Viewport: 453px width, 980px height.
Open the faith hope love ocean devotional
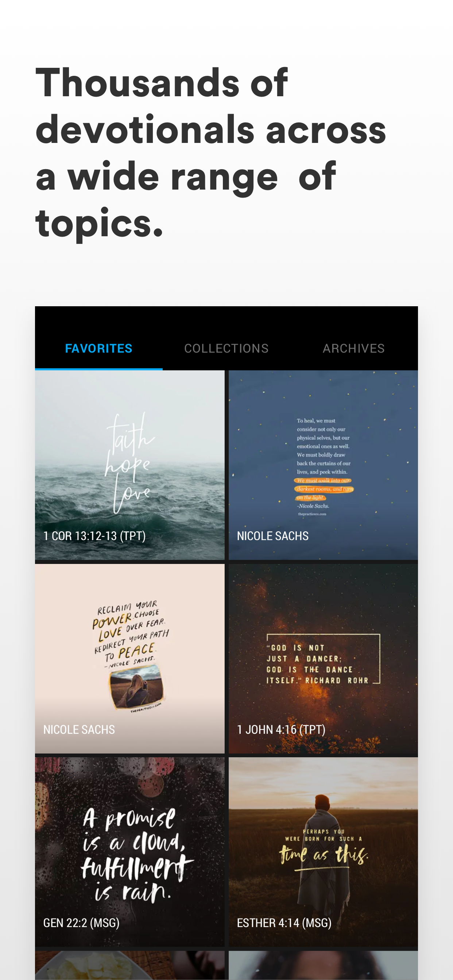click(x=130, y=465)
